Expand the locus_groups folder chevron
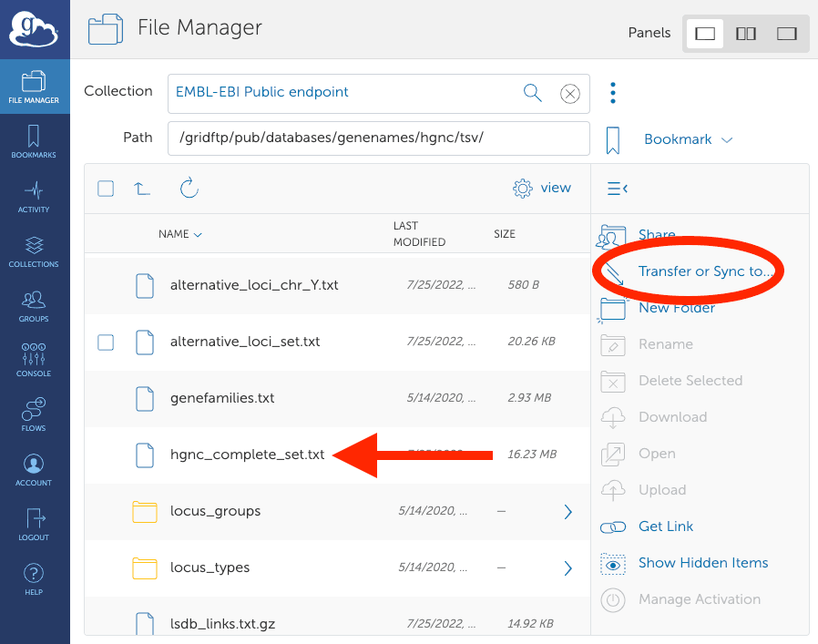Viewport: 818px width, 644px height. (x=567, y=512)
